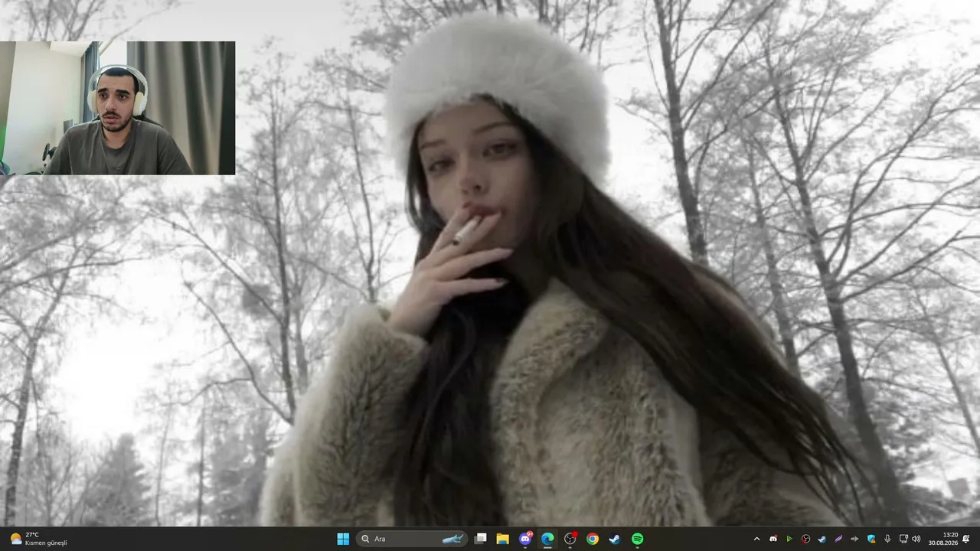The width and height of the screenshot is (980, 551).
Task: Open volume control speaker icon
Action: 916,539
